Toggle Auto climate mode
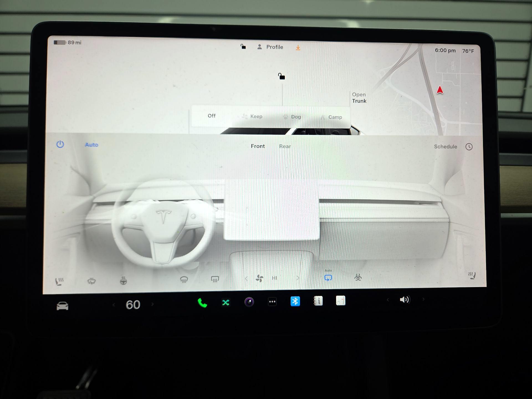532x399 pixels. click(91, 145)
